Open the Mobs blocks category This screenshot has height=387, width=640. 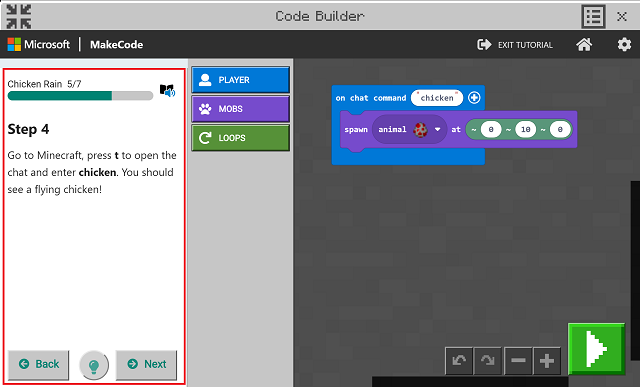[x=241, y=109]
